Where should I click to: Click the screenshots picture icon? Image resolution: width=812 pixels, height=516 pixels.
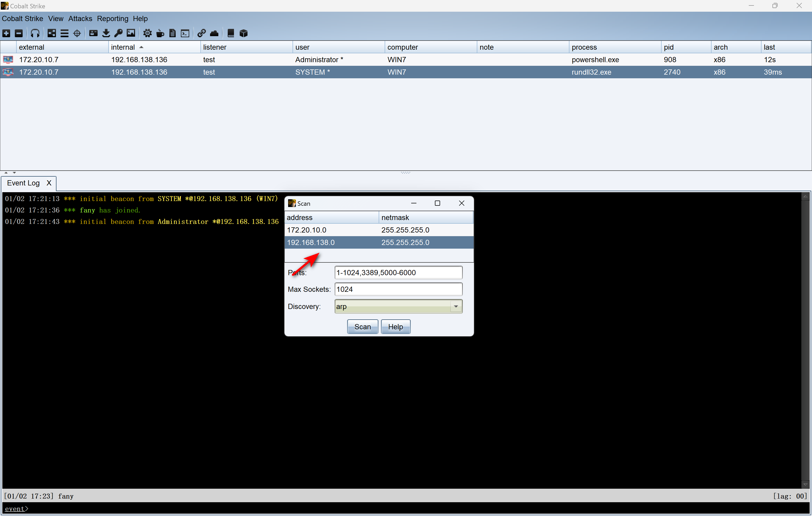click(x=131, y=33)
